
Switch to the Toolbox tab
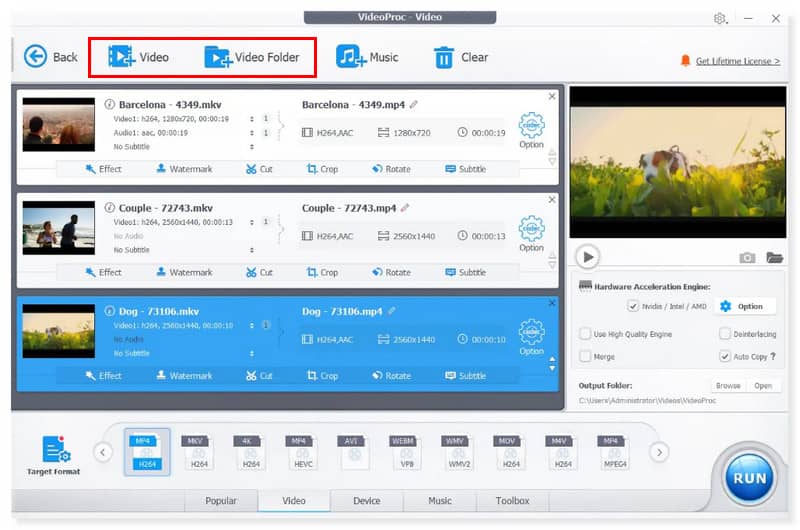coord(512,500)
